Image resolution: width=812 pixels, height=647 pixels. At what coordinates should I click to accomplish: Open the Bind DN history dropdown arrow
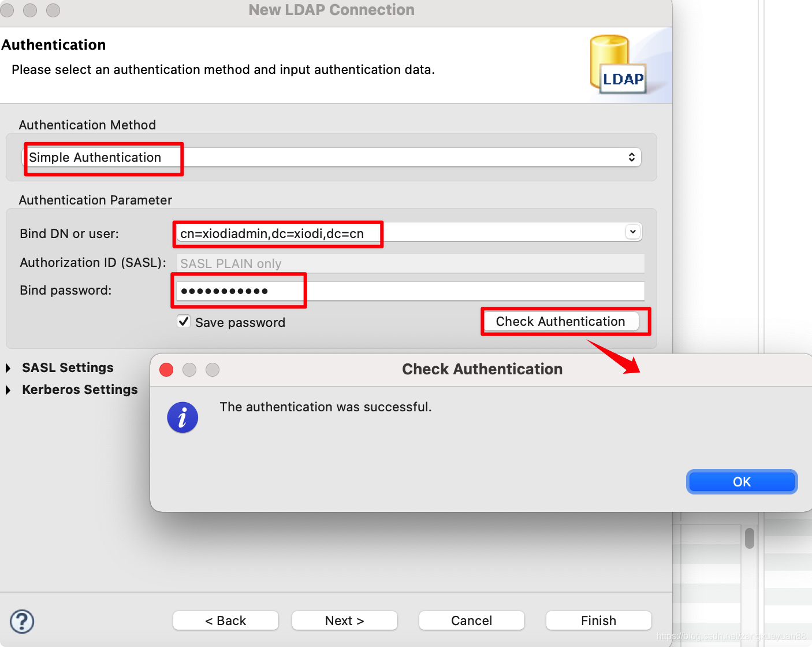tap(633, 232)
